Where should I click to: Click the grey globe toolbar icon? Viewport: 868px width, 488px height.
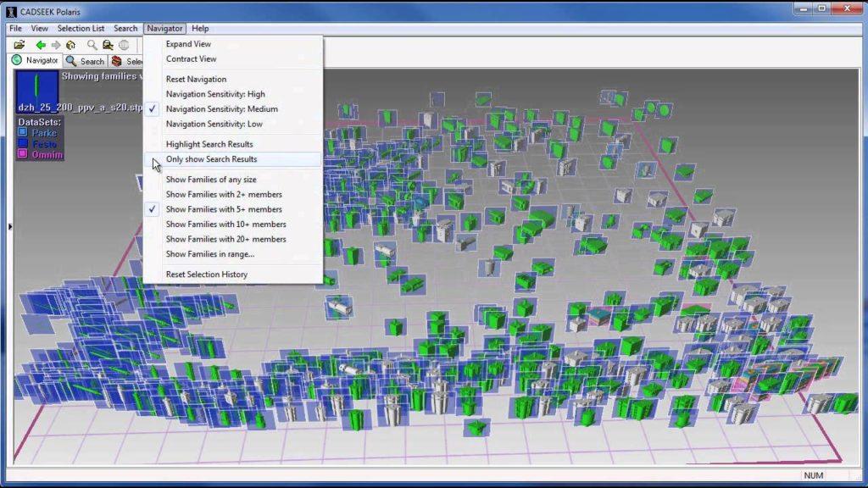point(124,45)
